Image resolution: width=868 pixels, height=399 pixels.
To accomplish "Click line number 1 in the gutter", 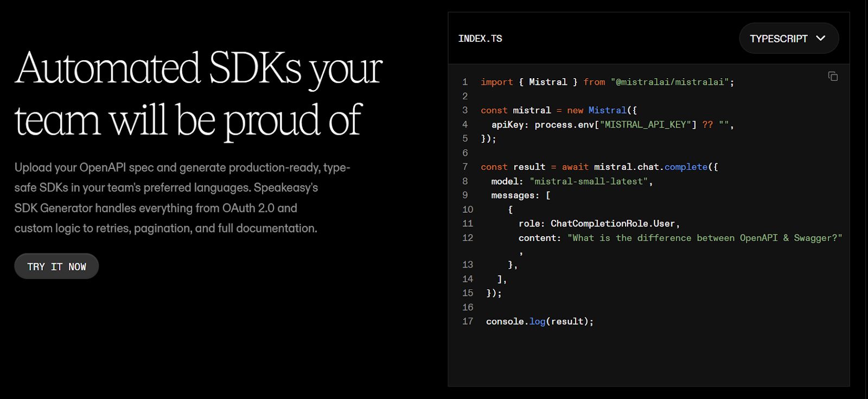I will click(x=465, y=82).
